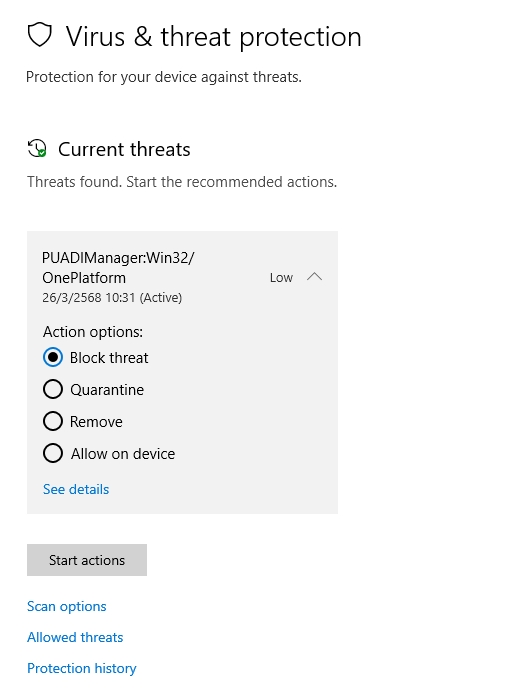This screenshot has width=519, height=694.
Task: Click the Start actions button
Action: click(x=87, y=560)
